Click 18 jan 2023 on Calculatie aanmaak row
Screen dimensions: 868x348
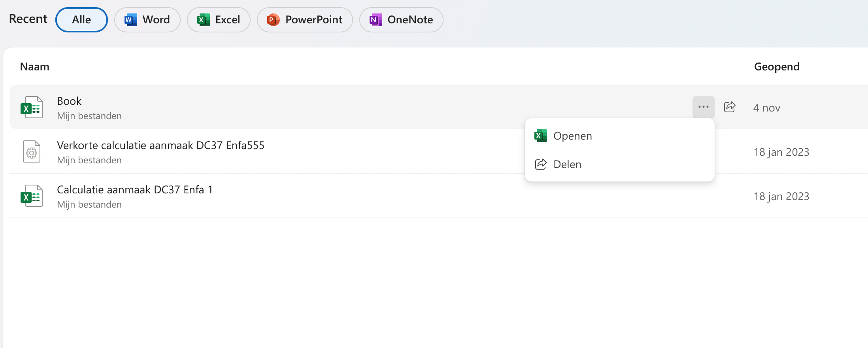tap(781, 196)
